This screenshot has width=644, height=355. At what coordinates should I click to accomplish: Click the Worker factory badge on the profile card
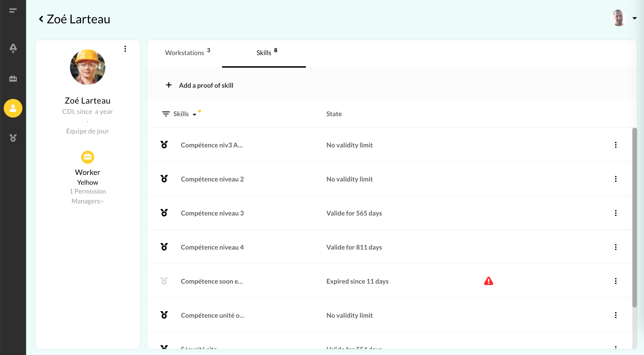[87, 157]
